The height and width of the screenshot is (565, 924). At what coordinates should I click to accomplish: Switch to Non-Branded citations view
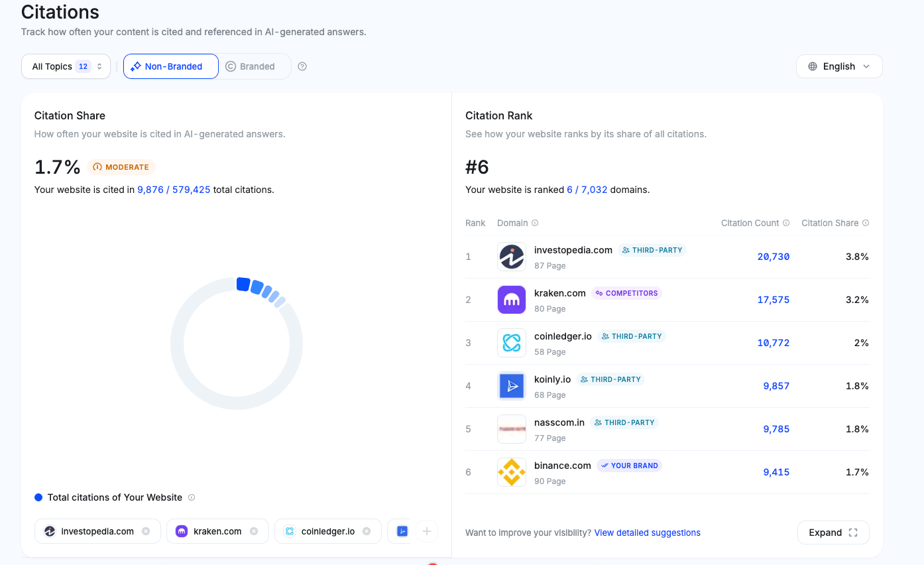click(x=171, y=66)
